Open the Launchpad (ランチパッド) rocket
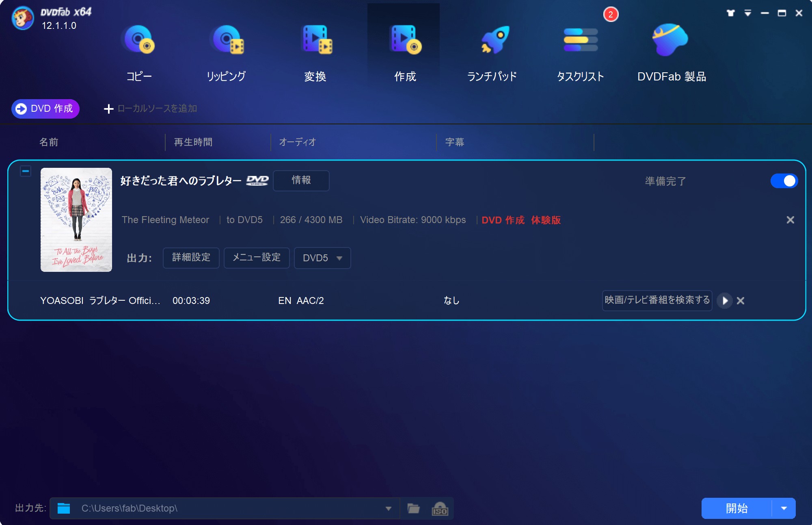Screen dimensions: 812x525 coord(492,53)
